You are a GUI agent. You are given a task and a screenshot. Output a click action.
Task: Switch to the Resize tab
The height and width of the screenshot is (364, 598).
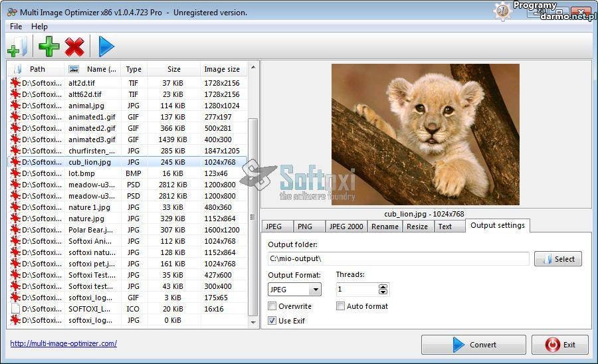click(x=417, y=227)
